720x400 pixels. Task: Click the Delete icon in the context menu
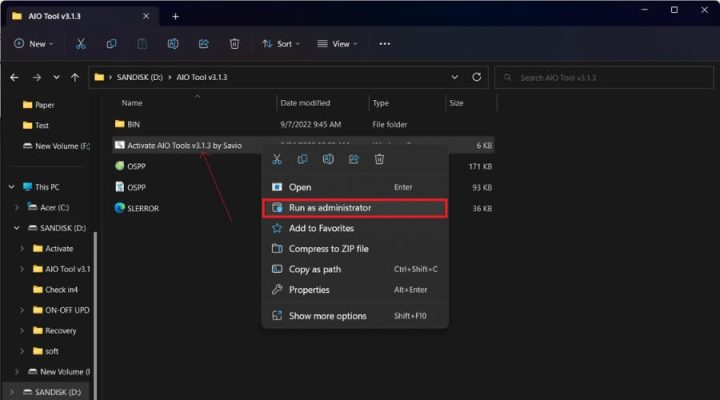(379, 159)
